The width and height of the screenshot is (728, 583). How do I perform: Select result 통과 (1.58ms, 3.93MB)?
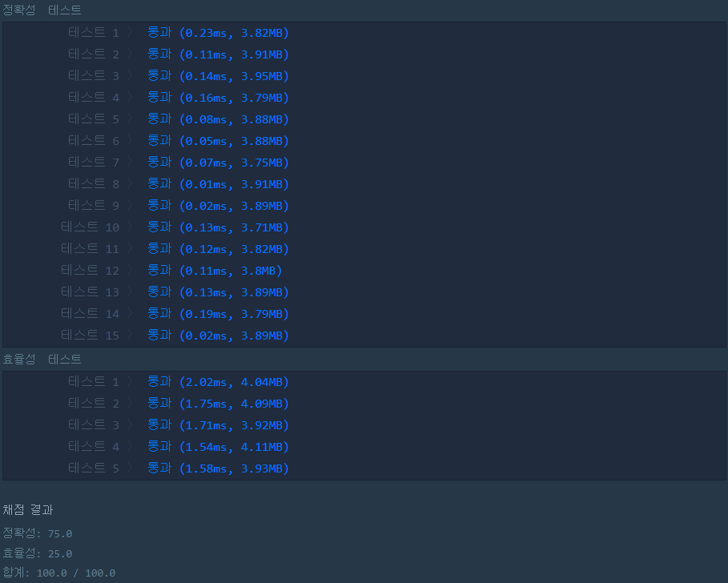(218, 468)
